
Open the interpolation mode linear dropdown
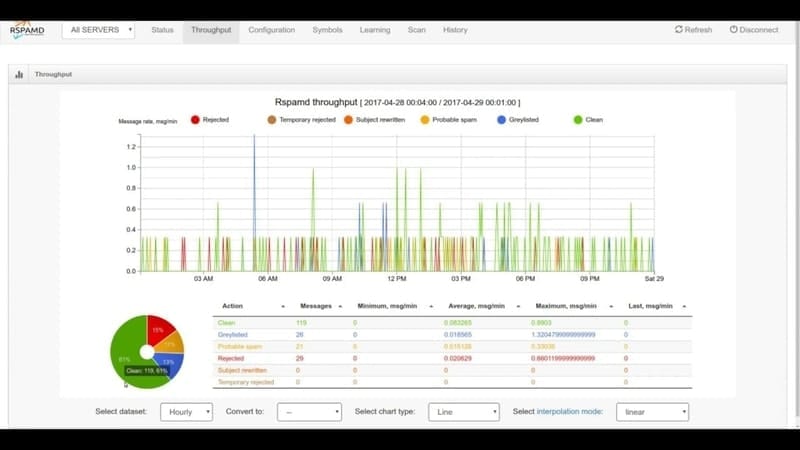pos(652,412)
